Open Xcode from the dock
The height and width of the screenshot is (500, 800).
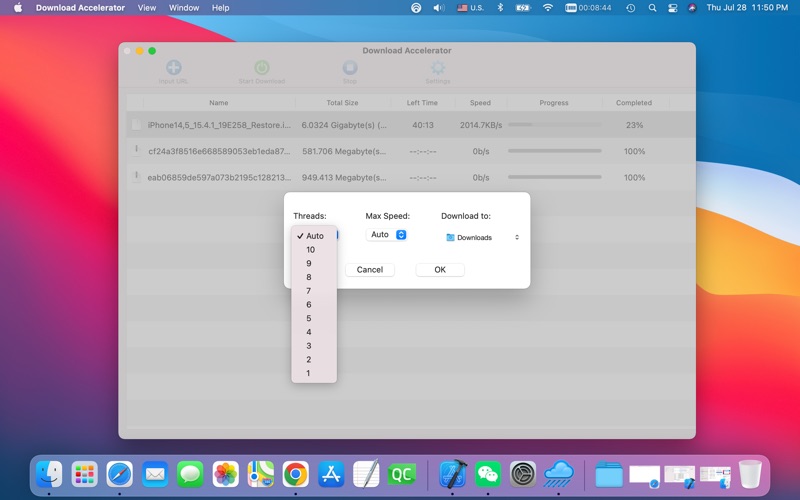point(453,474)
